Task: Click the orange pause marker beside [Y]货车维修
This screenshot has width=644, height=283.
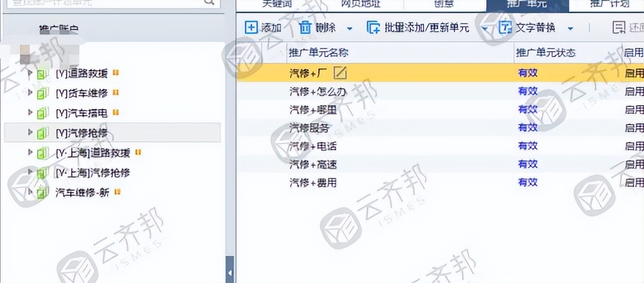Action: click(x=116, y=92)
